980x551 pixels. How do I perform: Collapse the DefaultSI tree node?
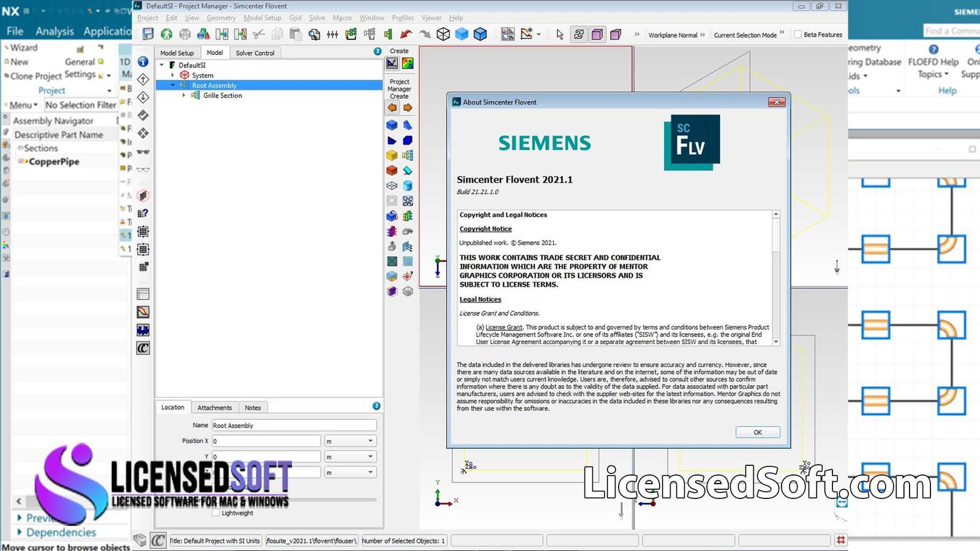[x=162, y=65]
